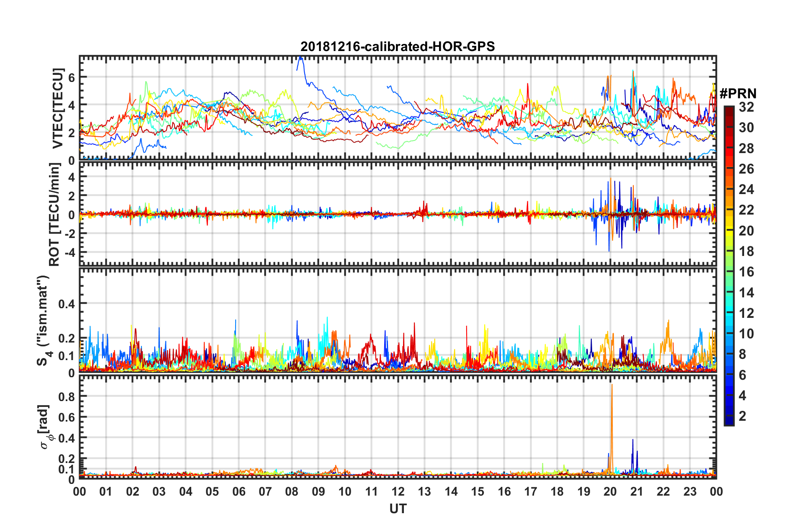Click colorbar tick label "18"
The width and height of the screenshot is (796, 532).
746,251
